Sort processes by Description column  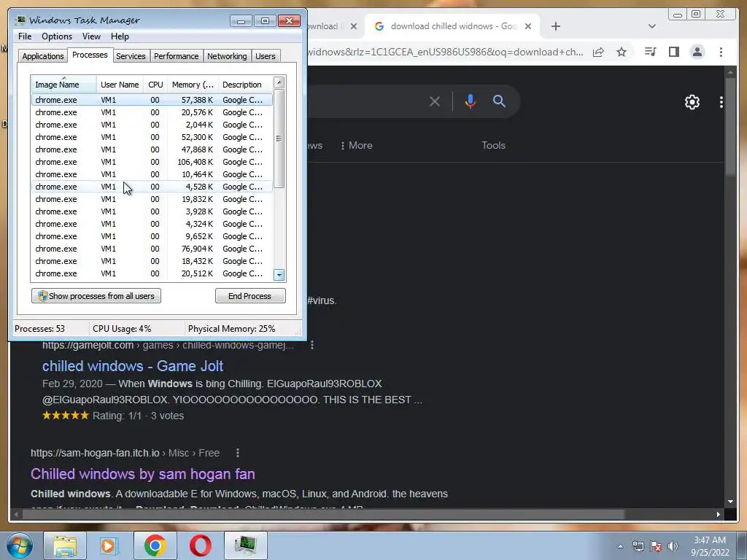click(245, 85)
